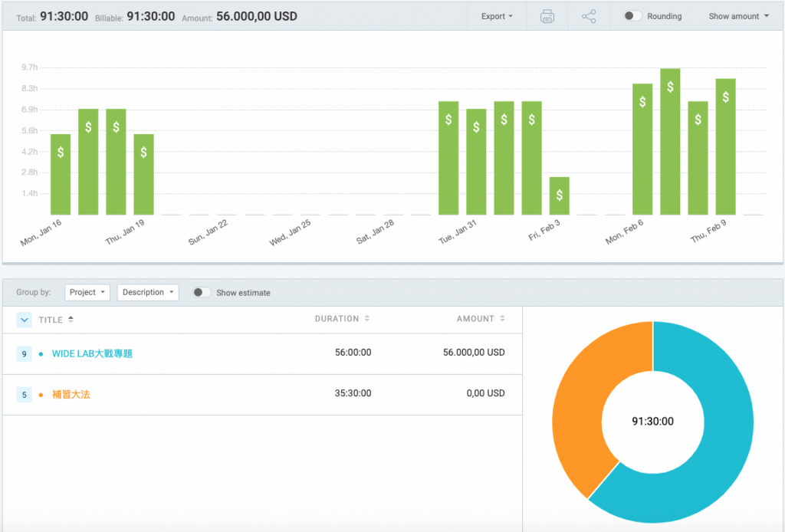
Task: Open the Show amount dropdown
Action: 738,17
